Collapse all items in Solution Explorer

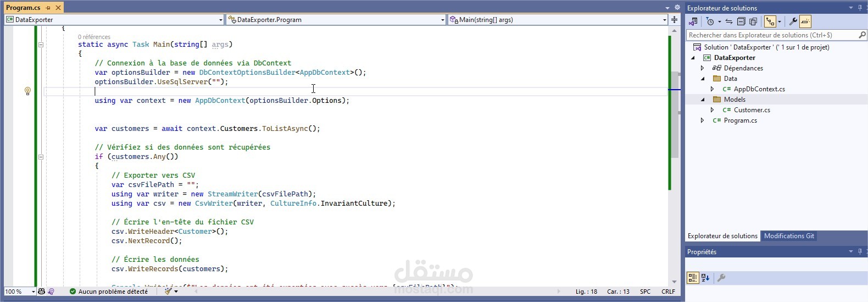[741, 21]
